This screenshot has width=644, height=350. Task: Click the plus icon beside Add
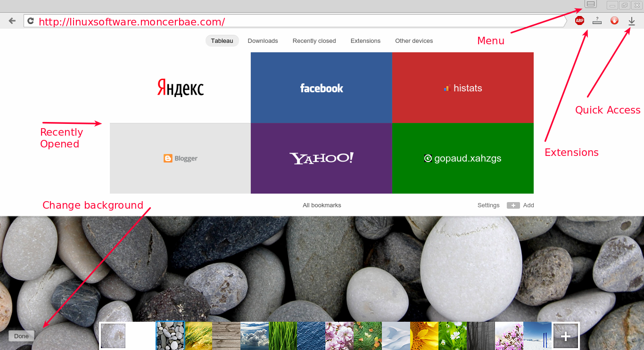513,205
